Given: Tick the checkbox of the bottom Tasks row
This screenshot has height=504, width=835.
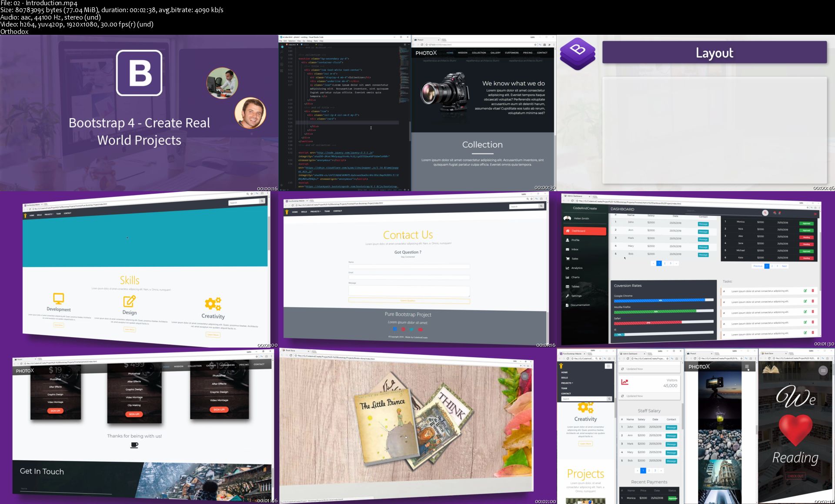Looking at the screenshot, I should (724, 335).
